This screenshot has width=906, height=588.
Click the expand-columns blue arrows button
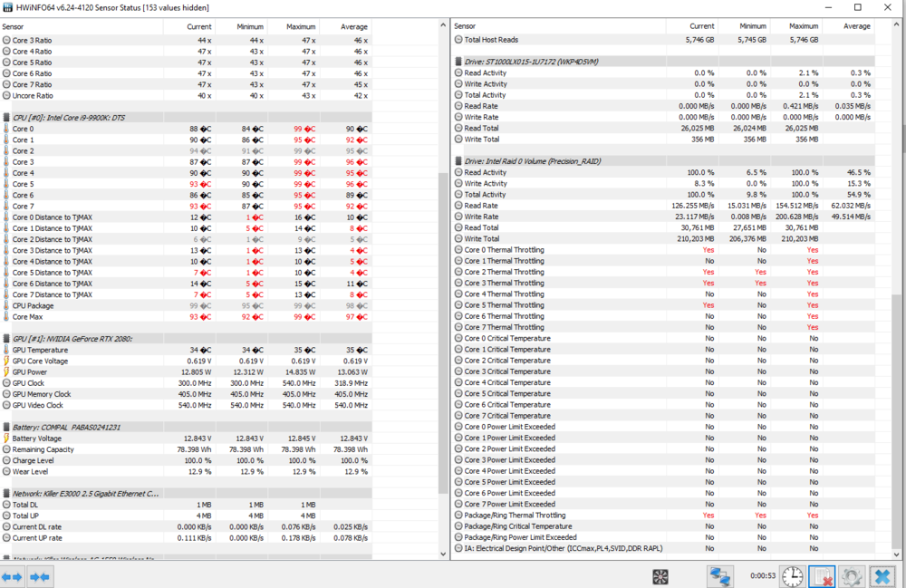[13, 576]
